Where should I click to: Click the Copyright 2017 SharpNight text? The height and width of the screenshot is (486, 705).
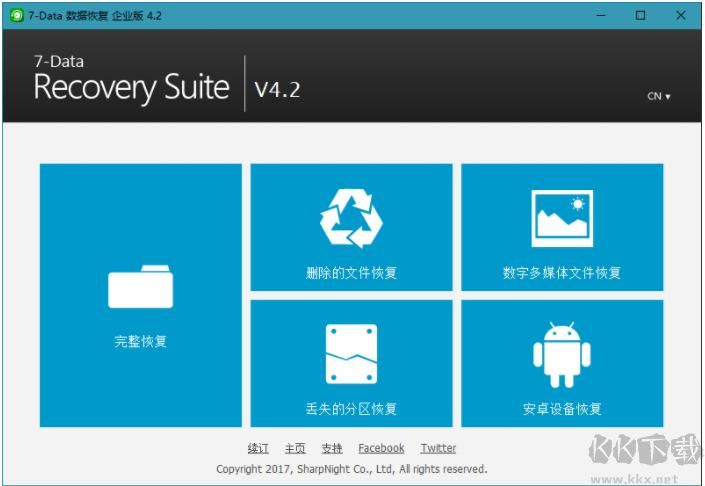pos(352,469)
